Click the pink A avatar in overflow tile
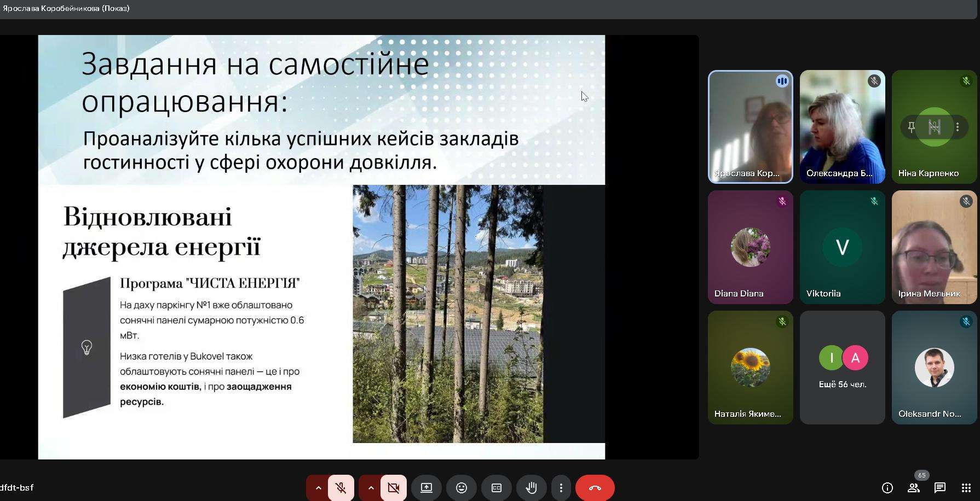This screenshot has width=980, height=501. pyautogui.click(x=855, y=358)
